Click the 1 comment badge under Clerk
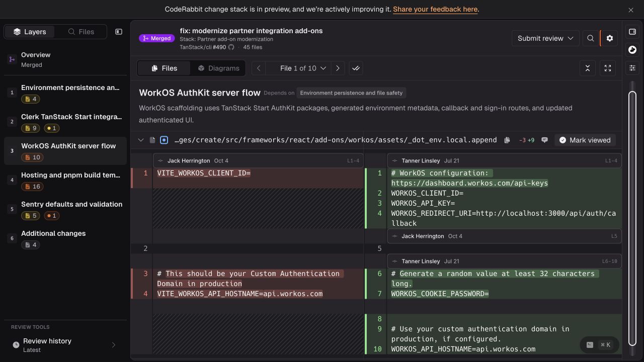The width and height of the screenshot is (644, 362). coord(52,128)
